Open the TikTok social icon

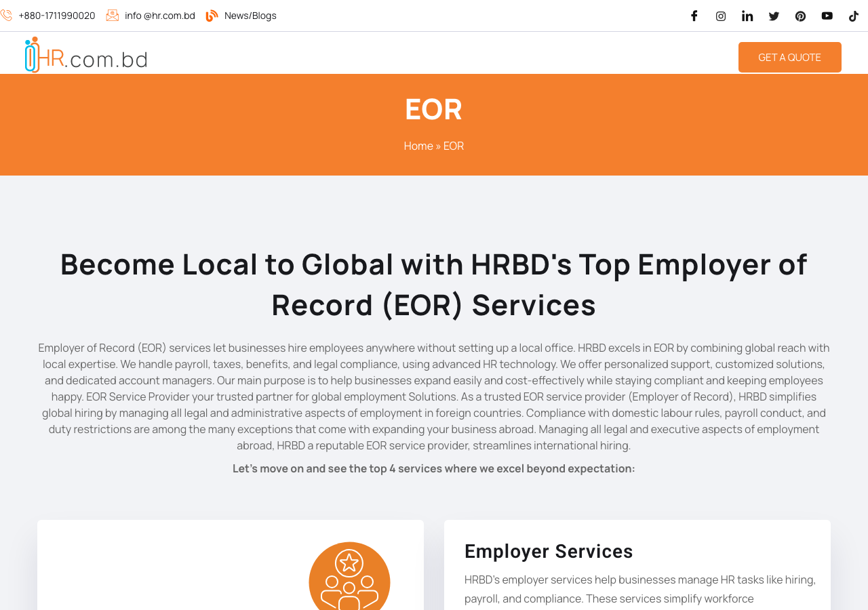(854, 16)
